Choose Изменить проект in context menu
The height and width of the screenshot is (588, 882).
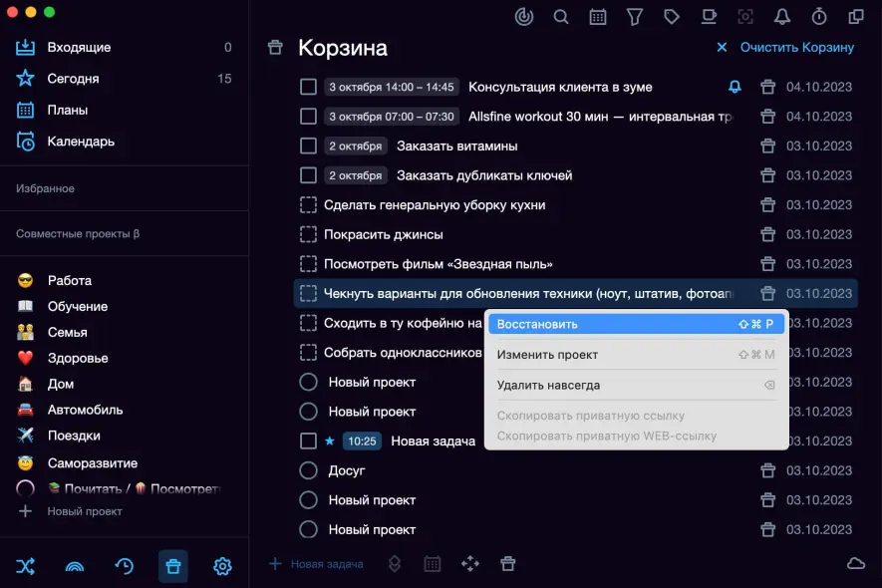point(636,355)
